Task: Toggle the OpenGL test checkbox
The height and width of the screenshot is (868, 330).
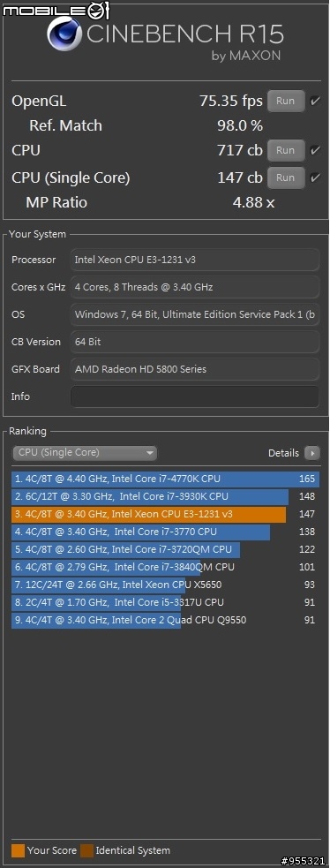Action: [315, 102]
